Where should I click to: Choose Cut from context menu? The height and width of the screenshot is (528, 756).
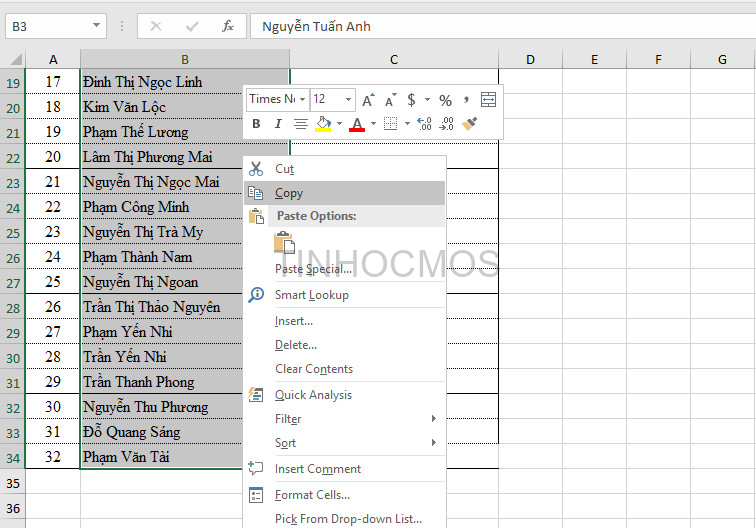345,169
